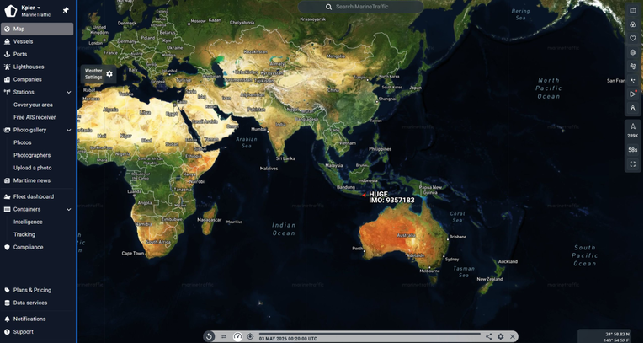The height and width of the screenshot is (343, 644).
Task: Click the HUGE IMO: 9357183 label
Action: 391,197
